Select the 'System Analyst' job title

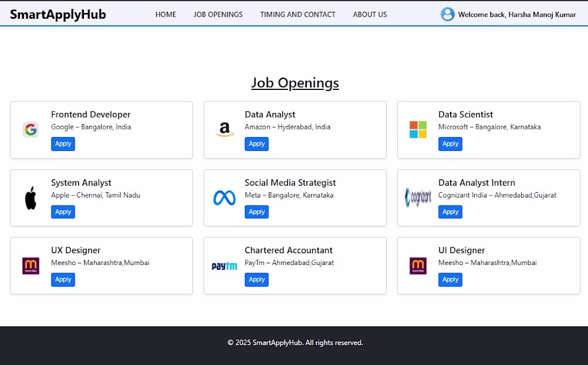[x=81, y=183]
